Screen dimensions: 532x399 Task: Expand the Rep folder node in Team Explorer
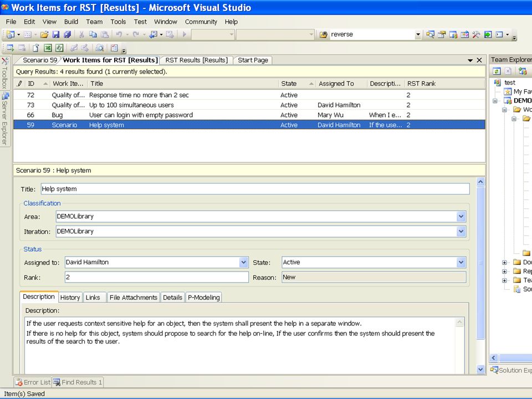point(504,271)
